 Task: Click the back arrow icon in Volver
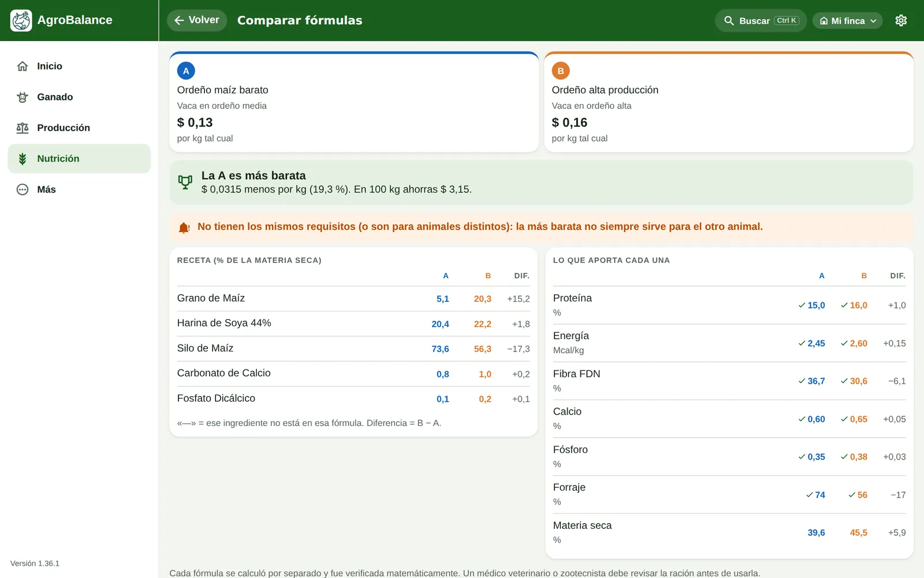pos(179,20)
